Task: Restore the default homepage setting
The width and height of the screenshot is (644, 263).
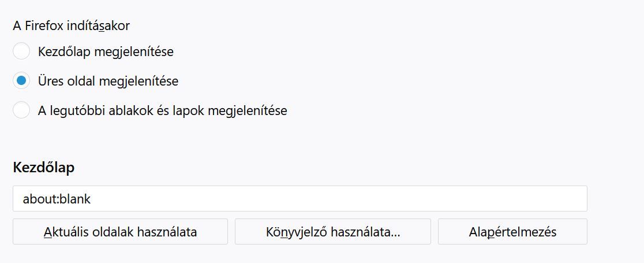Action: point(512,232)
